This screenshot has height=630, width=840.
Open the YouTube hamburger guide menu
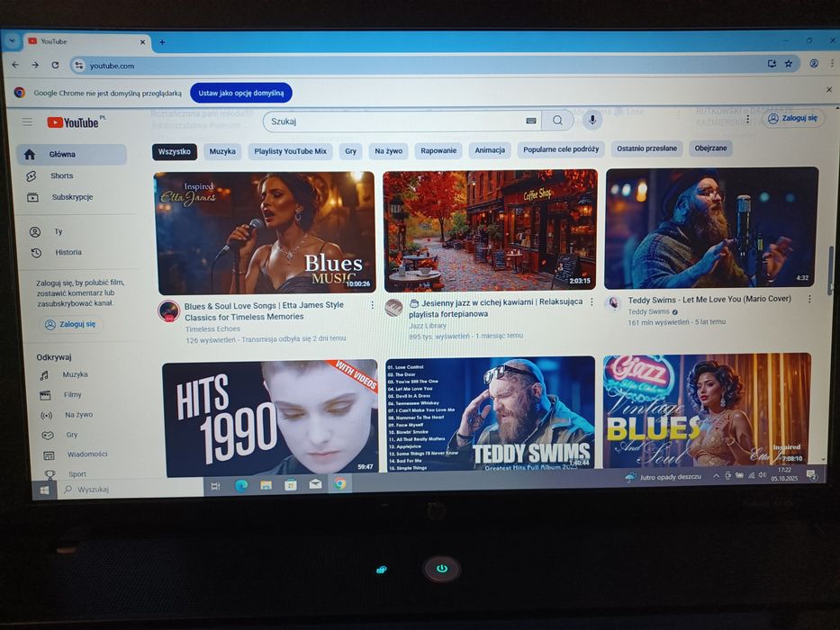tap(27, 122)
